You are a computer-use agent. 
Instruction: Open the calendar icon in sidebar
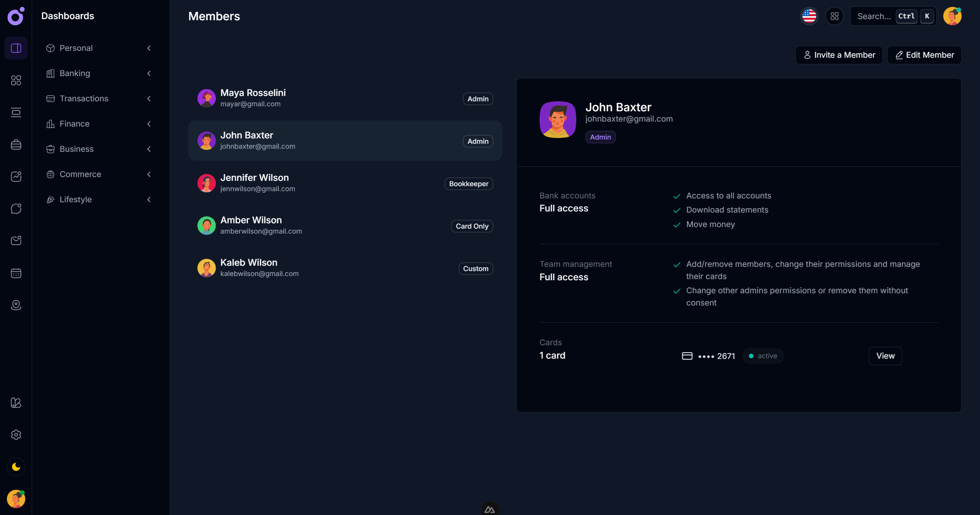coord(16,273)
